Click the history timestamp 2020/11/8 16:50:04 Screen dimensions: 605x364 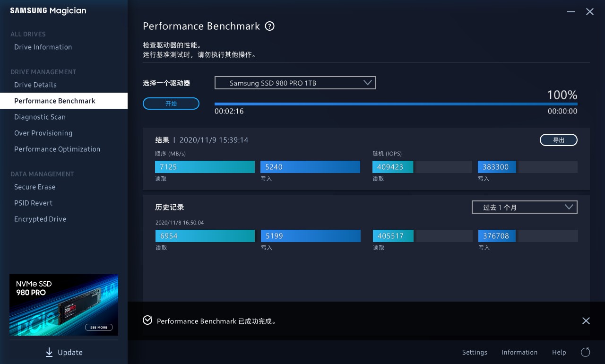pyautogui.click(x=180, y=223)
